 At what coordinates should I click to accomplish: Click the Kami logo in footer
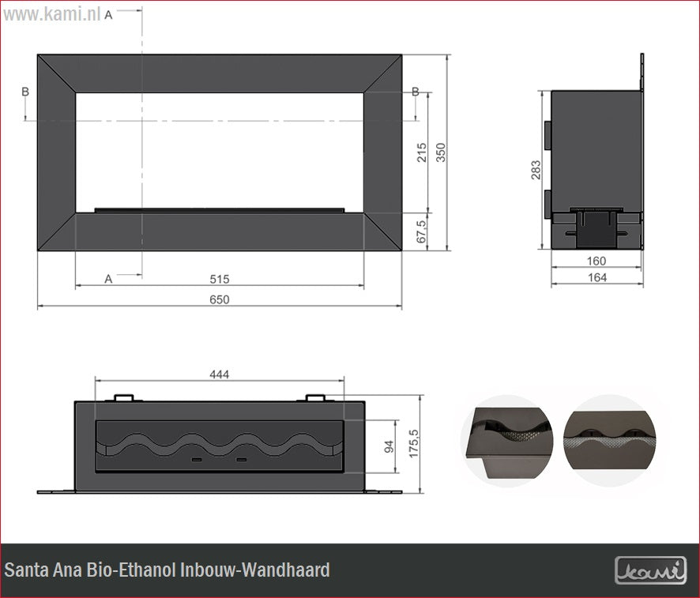coord(650,570)
